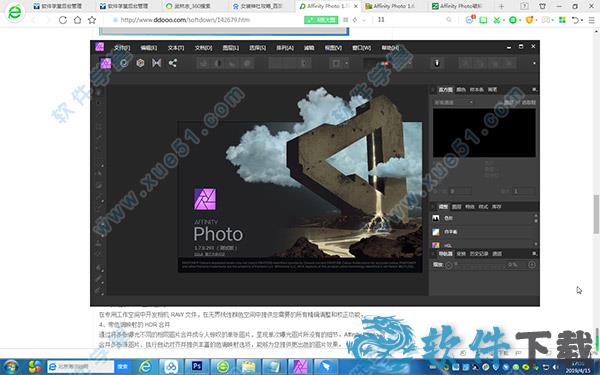Image resolution: width=600 pixels, height=375 pixels.
Task: Switch to the Stock (库存) panel tab
Action: click(x=496, y=207)
